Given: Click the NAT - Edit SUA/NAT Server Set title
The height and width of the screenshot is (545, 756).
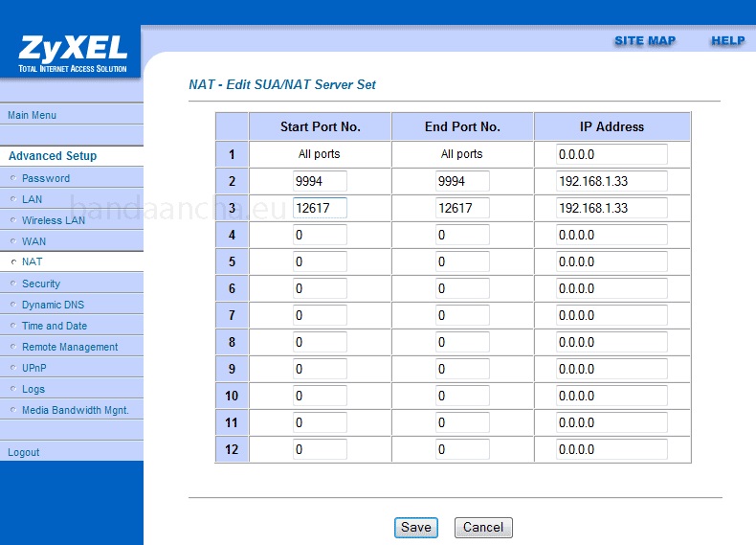Looking at the screenshot, I should [x=282, y=84].
